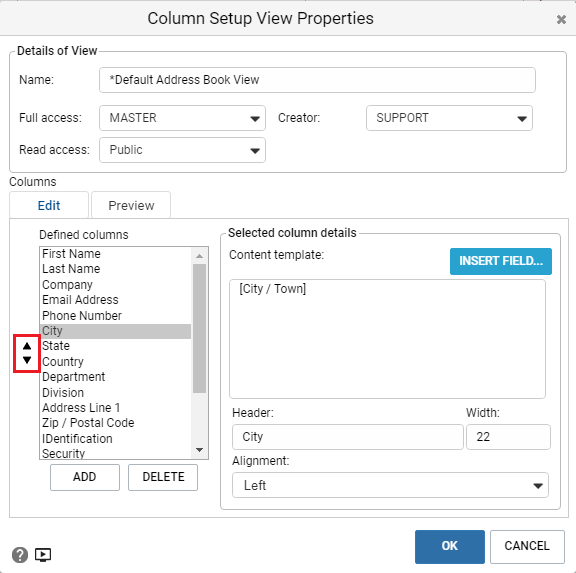Move selected column up with up arrow
576x573 pixels.
coord(27,346)
